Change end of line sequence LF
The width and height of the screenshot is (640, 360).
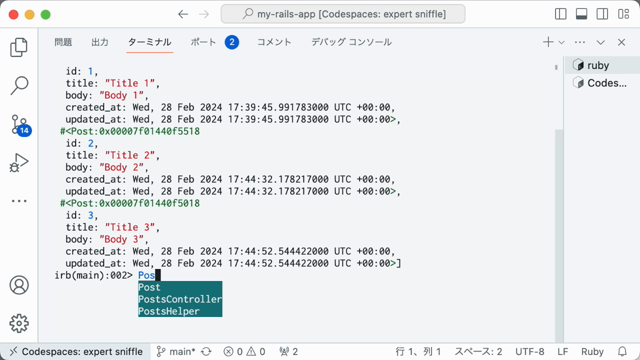coord(562,351)
